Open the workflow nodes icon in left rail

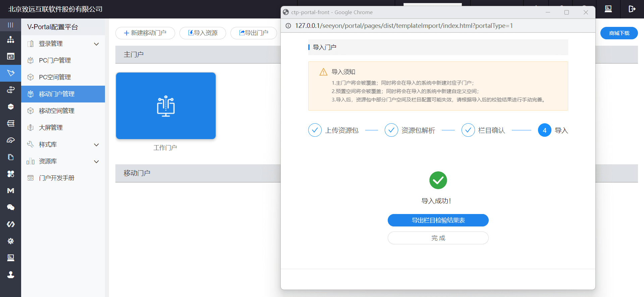point(11,90)
